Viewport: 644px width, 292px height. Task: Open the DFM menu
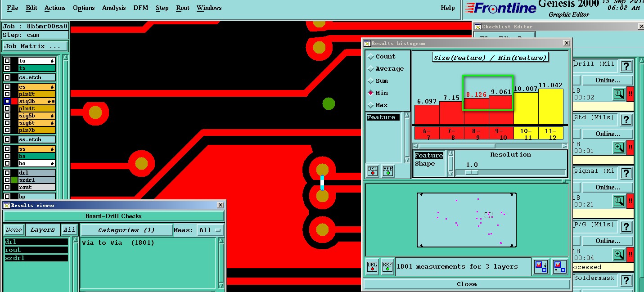point(141,8)
